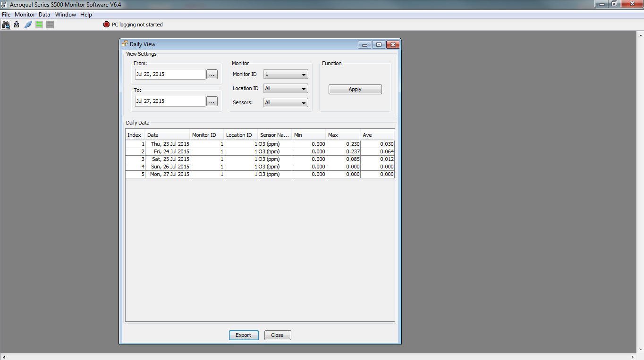Click the grey arrows toolbar icon

click(x=50, y=25)
